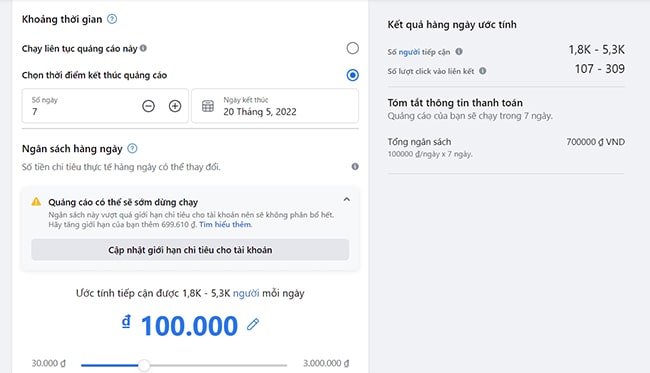Edit budget with pencil icon
The image size is (650, 373).
pos(253,325)
